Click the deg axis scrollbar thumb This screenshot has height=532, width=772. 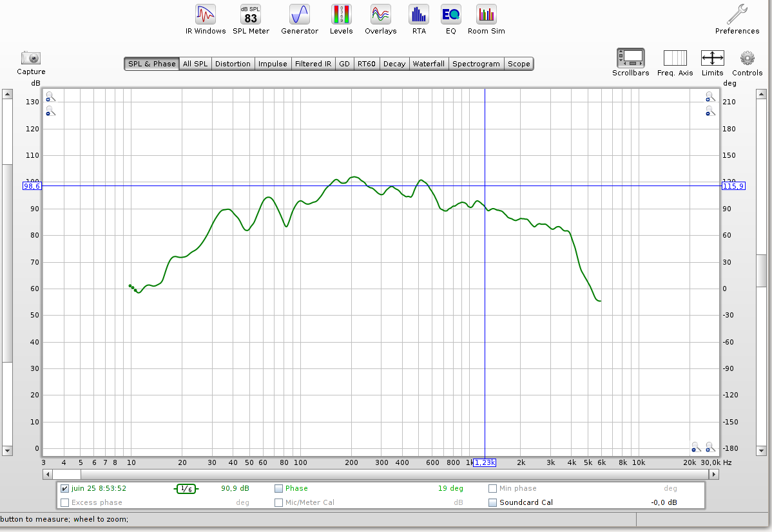761,270
